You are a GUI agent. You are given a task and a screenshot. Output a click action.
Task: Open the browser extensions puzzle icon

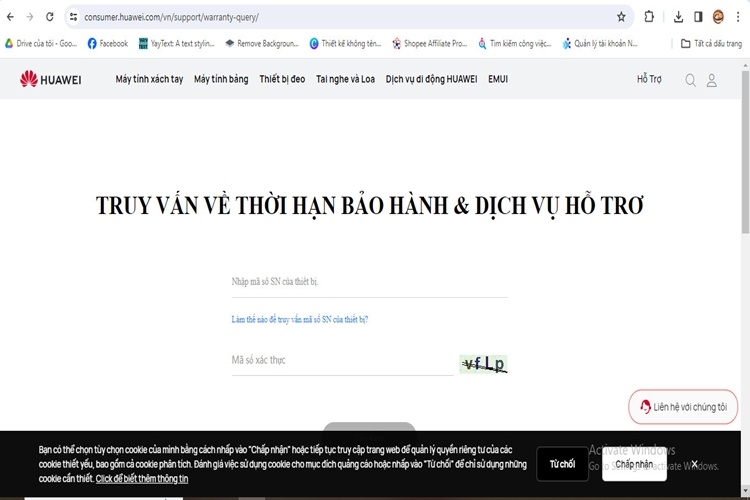[649, 17]
